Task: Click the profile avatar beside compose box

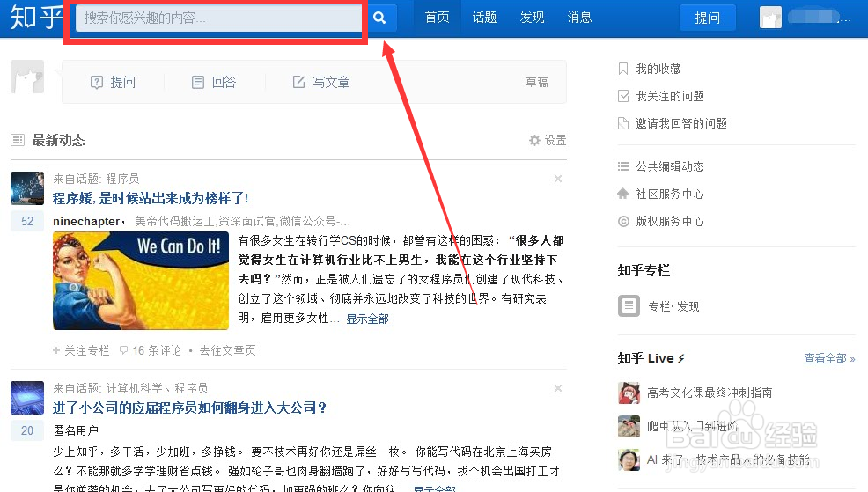Action: click(27, 77)
